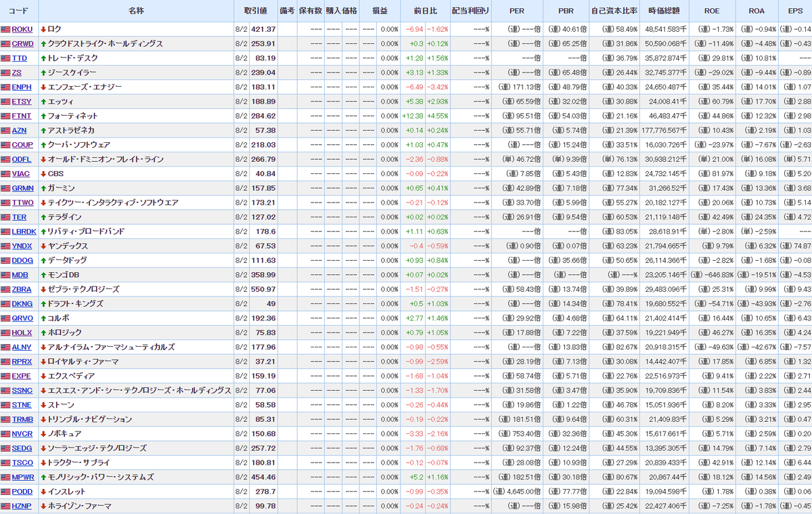Click the 時価総額 column header
812x514 pixels.
664,11
